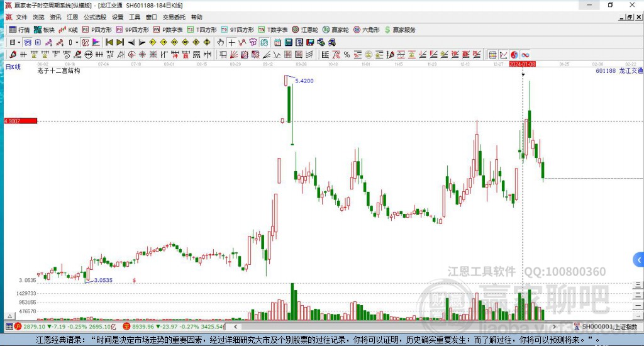The height and width of the screenshot is (346, 644).
Task: Open the 9T四方形 tool
Action: [237, 30]
